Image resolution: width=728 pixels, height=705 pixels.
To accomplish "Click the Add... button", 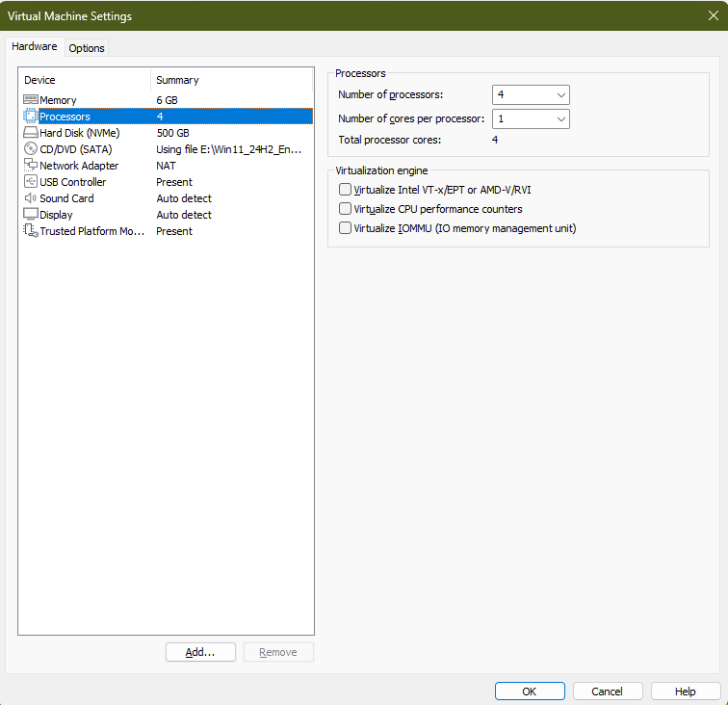I will (x=200, y=652).
